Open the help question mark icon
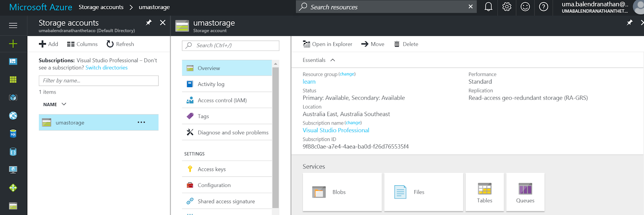This screenshot has height=215, width=644. (543, 7)
